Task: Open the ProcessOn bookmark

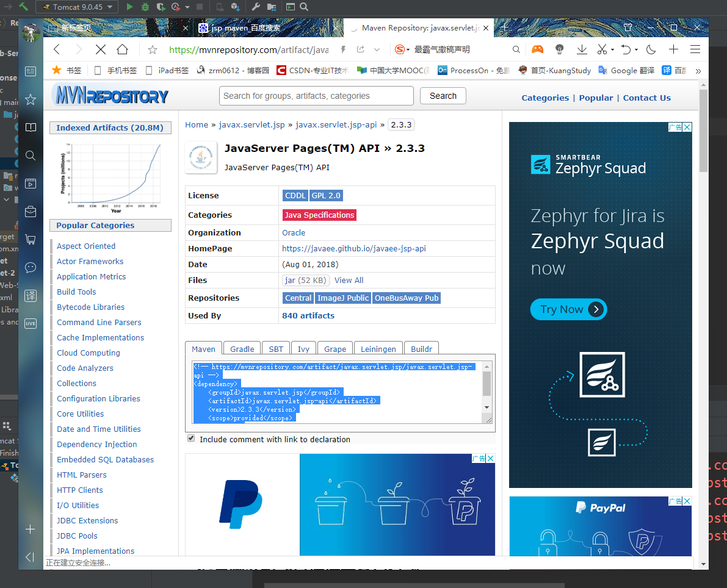Action: (x=474, y=70)
